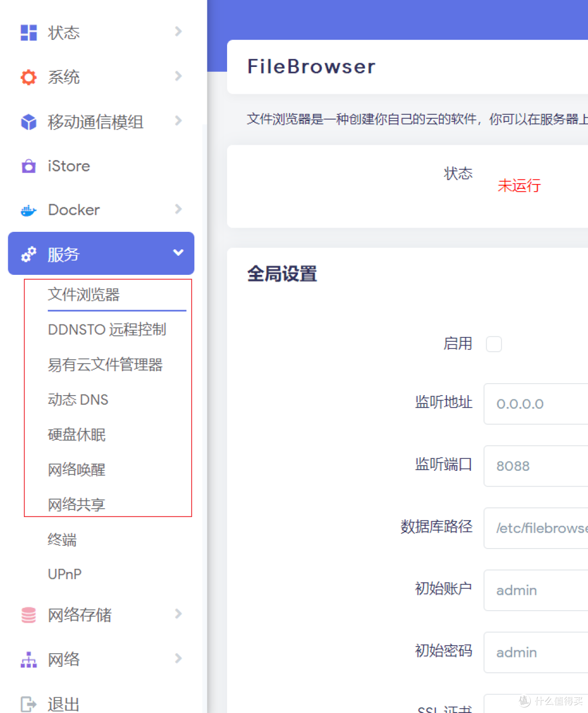Click the 监听端口 field showing 8088

536,466
